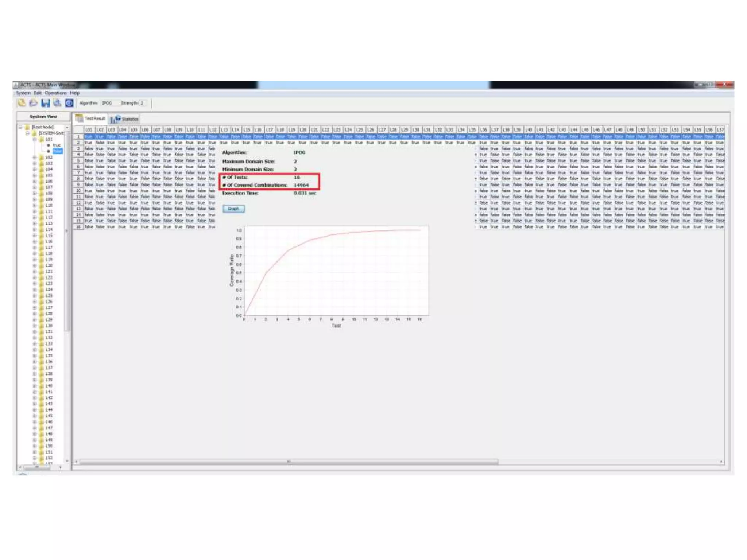Click the Build test set toolbar icon
747x560 pixels.
pos(57,103)
